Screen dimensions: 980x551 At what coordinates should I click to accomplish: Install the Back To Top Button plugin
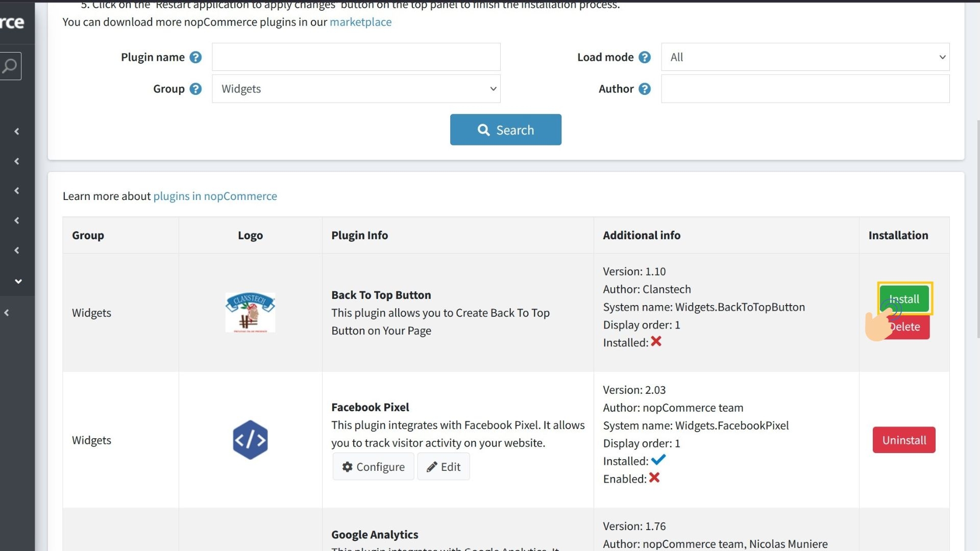coord(905,298)
